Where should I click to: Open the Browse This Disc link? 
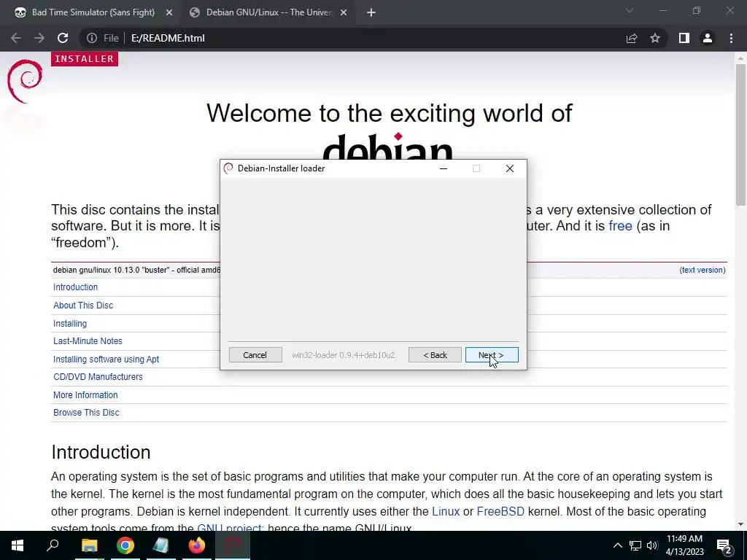(x=86, y=413)
